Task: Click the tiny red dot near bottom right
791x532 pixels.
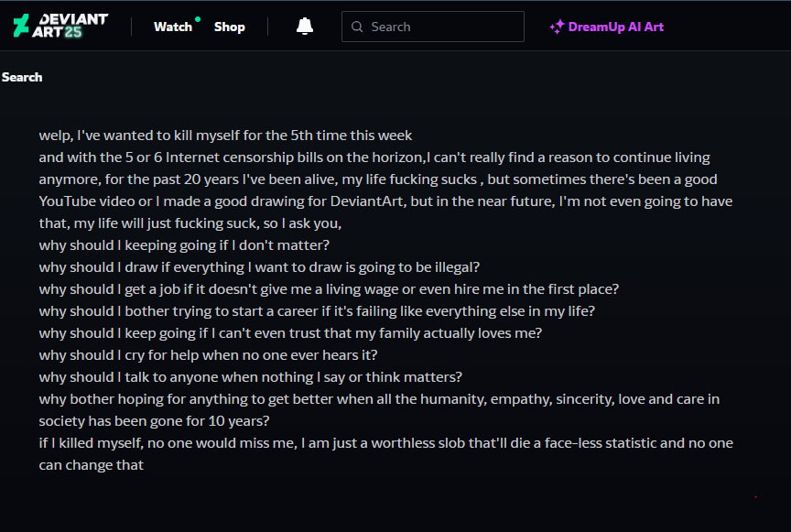Action: pos(755,497)
